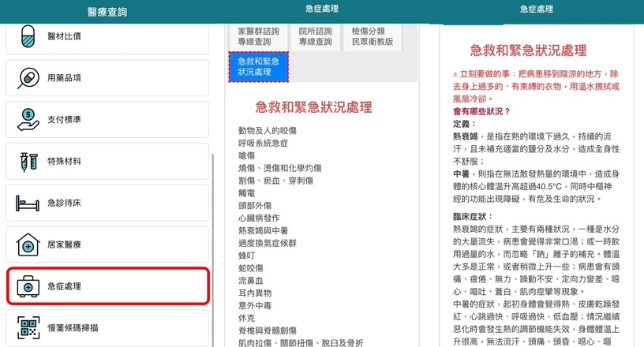The width and height of the screenshot is (644, 347).
Task: Select the 急救和緊急狀況處理 tab
Action: point(258,67)
